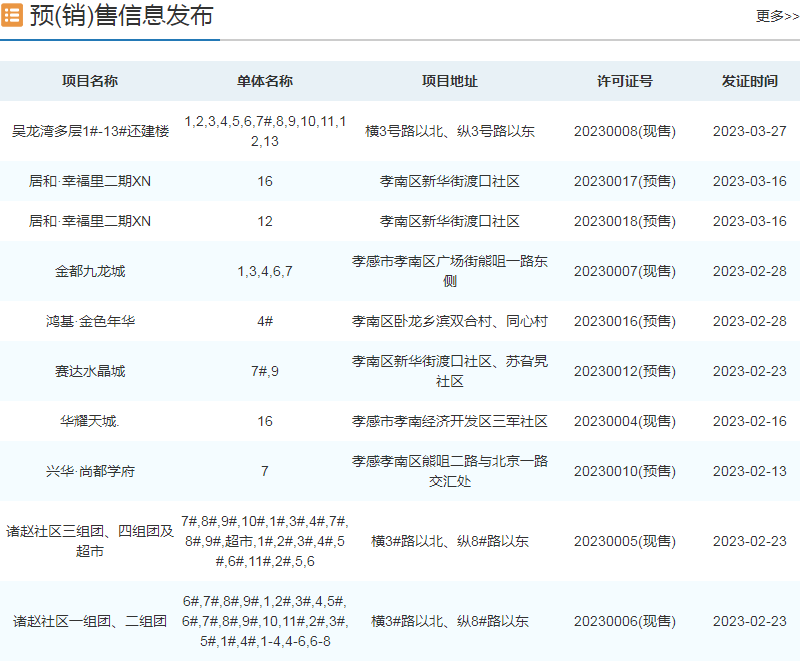Open the 华耀天城 project entry
804x666 pixels.
click(90, 421)
